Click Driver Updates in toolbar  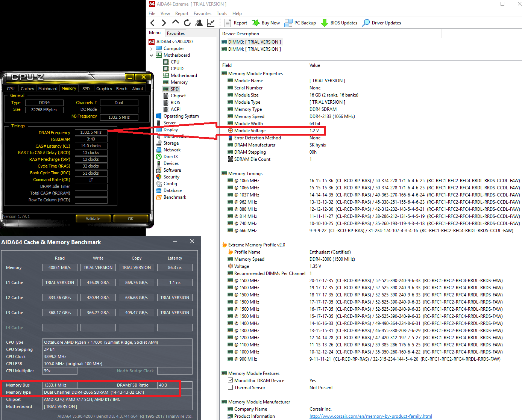(381, 23)
